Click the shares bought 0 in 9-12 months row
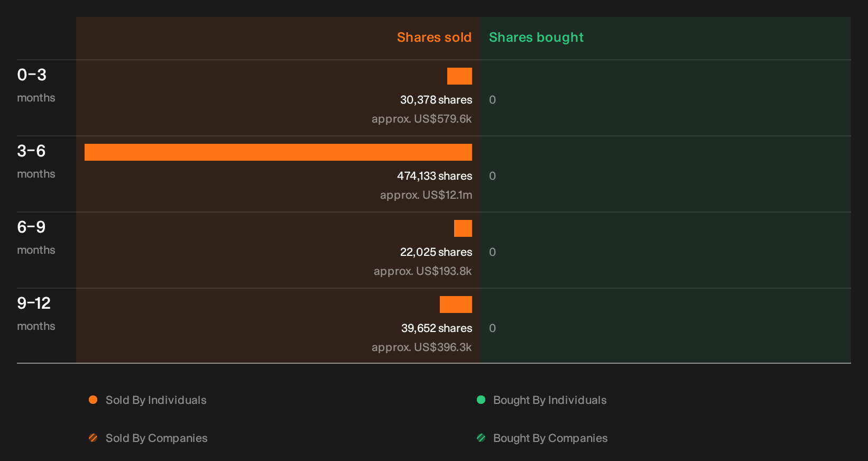This screenshot has height=461, width=868. click(493, 328)
